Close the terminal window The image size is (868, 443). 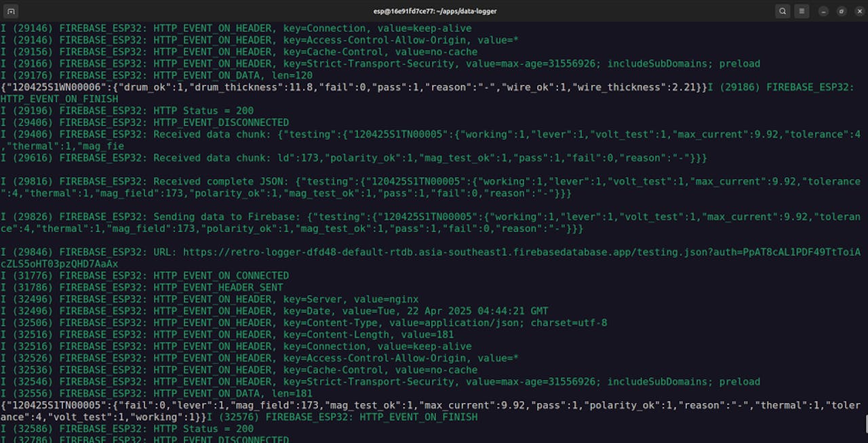858,11
